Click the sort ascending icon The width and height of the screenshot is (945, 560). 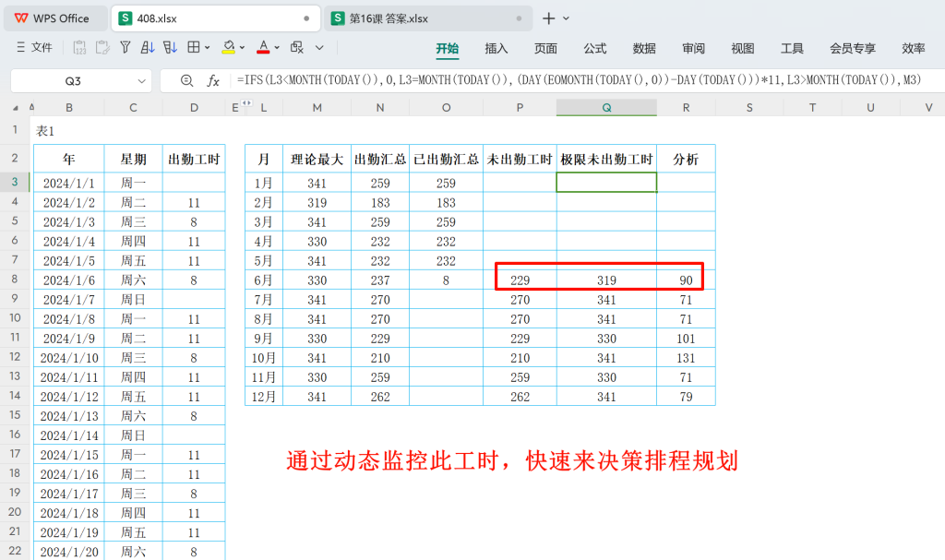tap(148, 47)
